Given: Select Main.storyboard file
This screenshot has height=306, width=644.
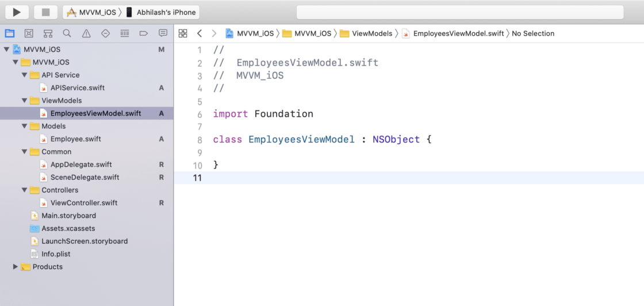Looking at the screenshot, I should click(68, 216).
